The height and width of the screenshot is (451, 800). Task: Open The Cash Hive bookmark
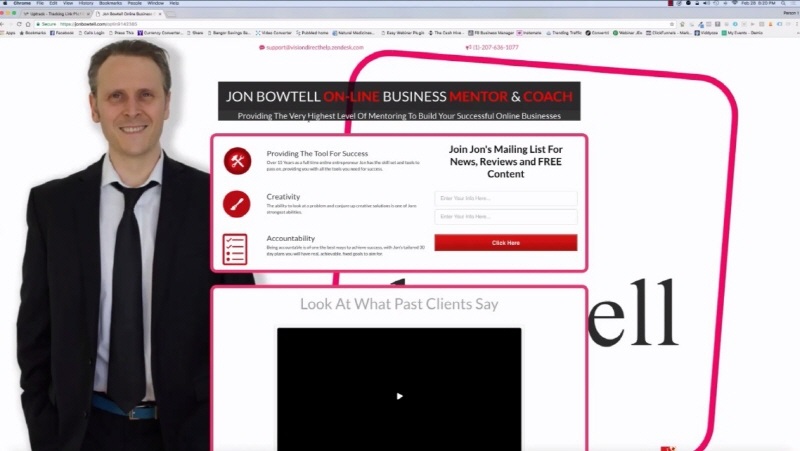445,33
